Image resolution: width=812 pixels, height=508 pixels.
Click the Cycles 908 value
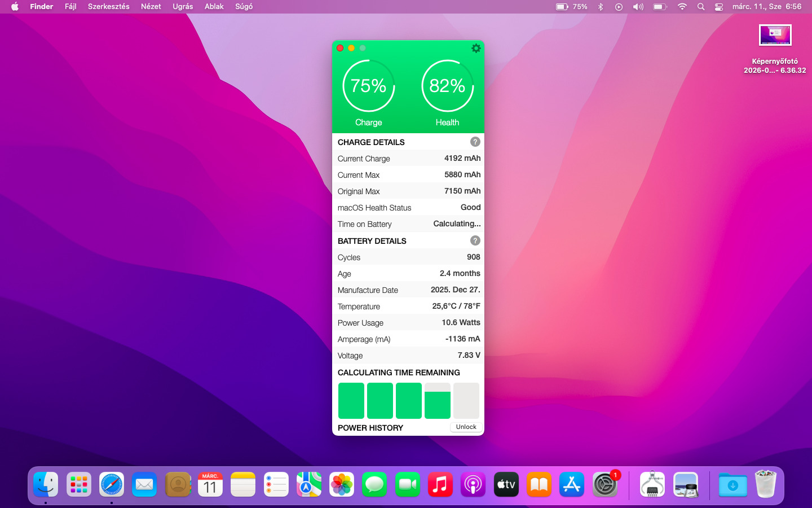click(474, 257)
